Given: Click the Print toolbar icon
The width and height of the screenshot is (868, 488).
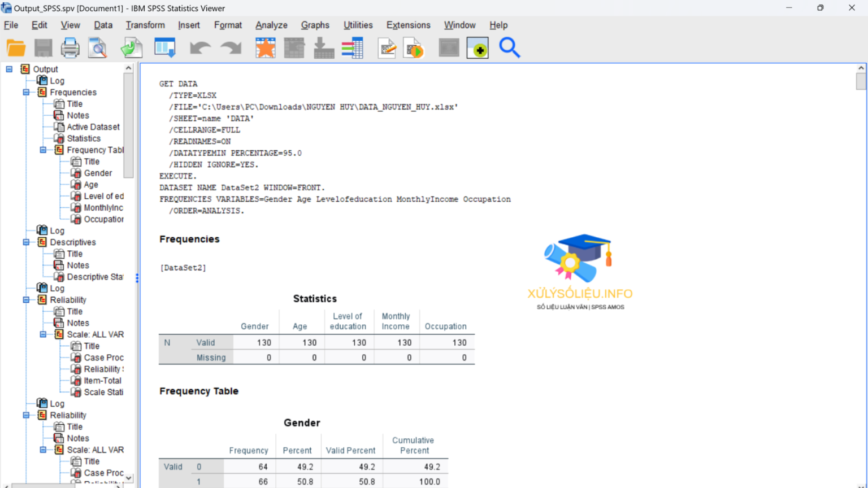Looking at the screenshot, I should click(70, 48).
